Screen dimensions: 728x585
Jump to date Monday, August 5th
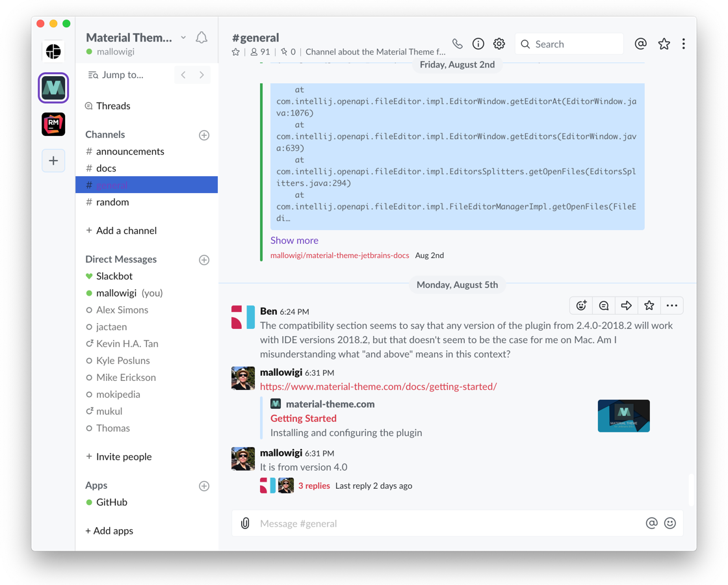point(458,285)
